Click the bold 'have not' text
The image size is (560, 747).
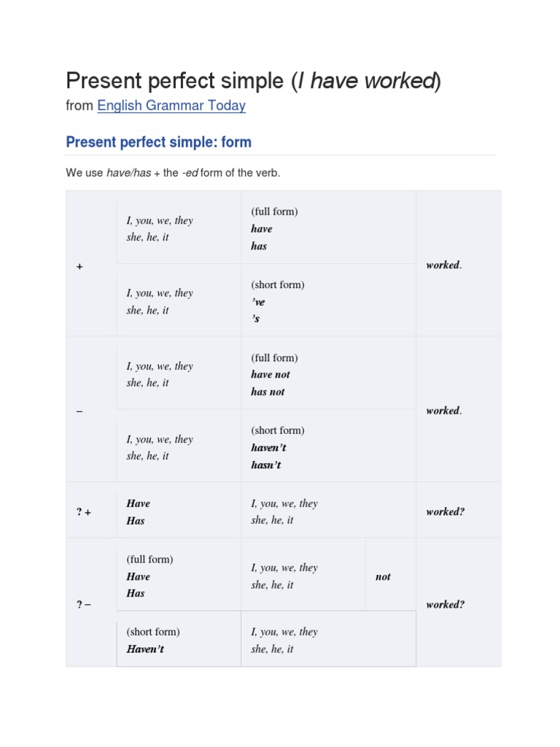tap(271, 375)
